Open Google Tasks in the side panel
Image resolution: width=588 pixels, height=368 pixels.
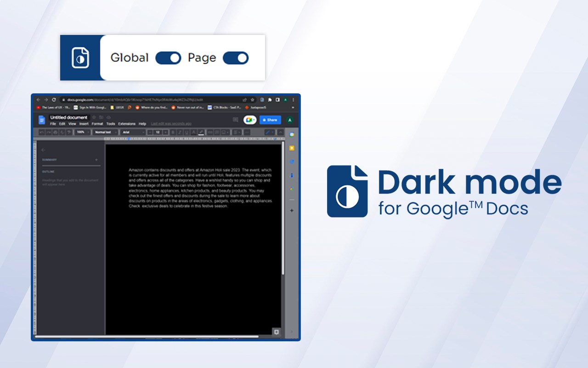(292, 161)
